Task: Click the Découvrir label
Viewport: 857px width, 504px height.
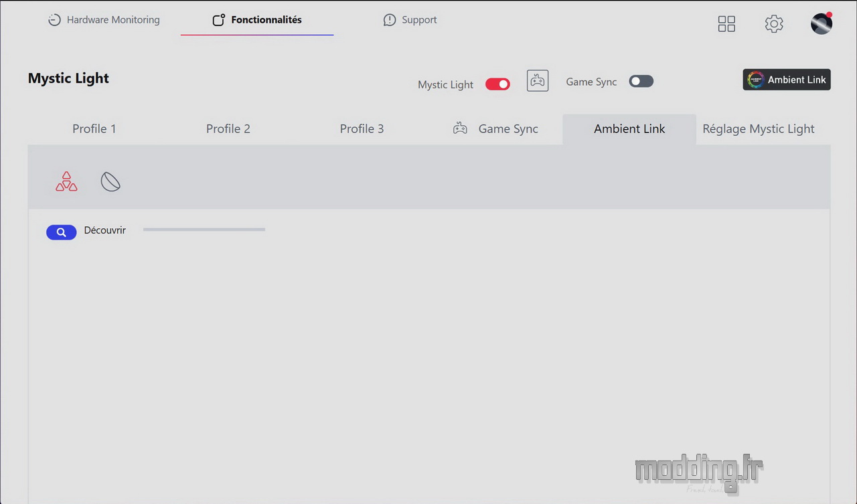Action: click(105, 230)
